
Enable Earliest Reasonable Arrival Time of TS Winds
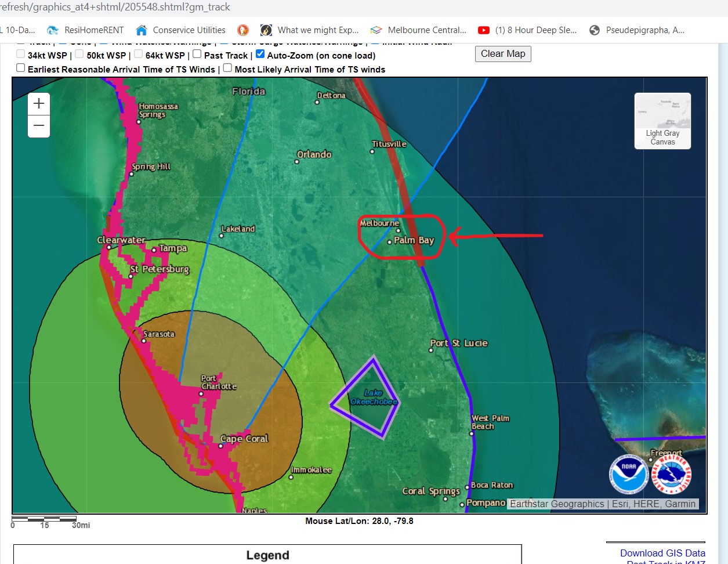coord(21,68)
